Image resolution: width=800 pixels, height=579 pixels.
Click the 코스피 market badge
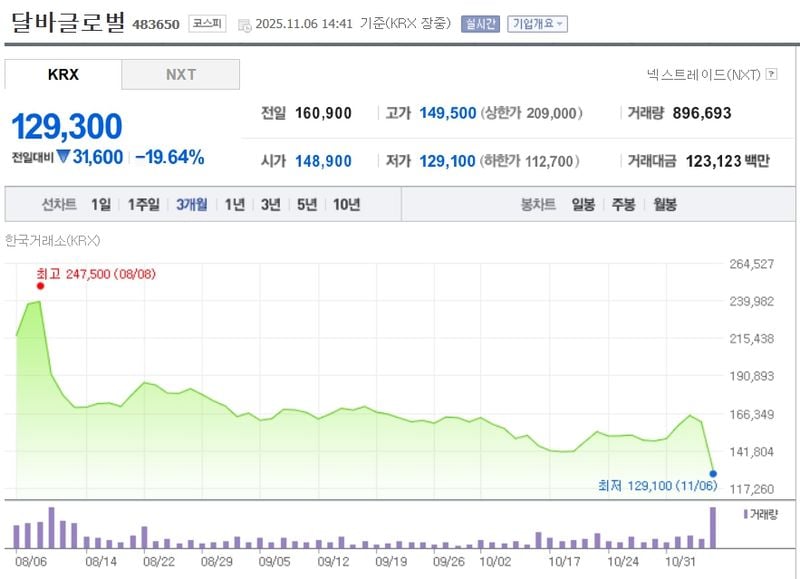(207, 23)
